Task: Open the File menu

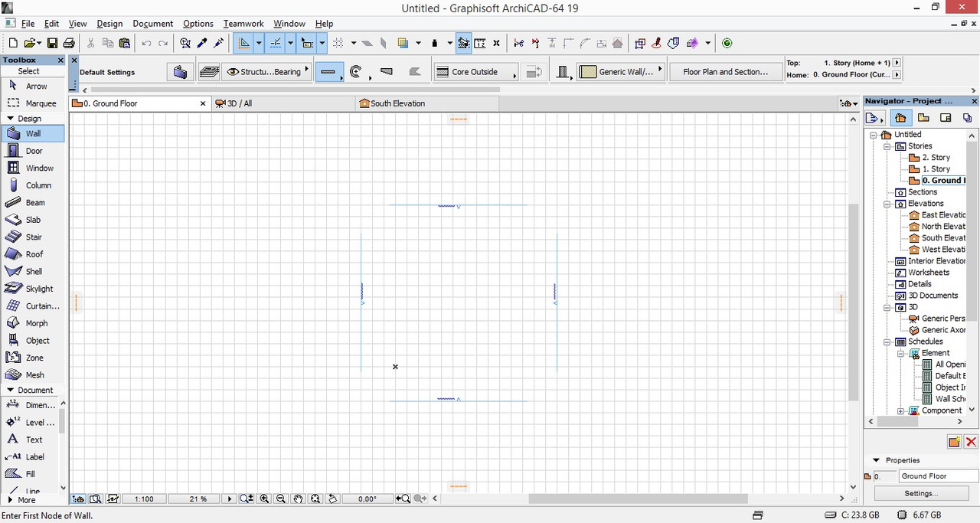Action: pyautogui.click(x=28, y=24)
